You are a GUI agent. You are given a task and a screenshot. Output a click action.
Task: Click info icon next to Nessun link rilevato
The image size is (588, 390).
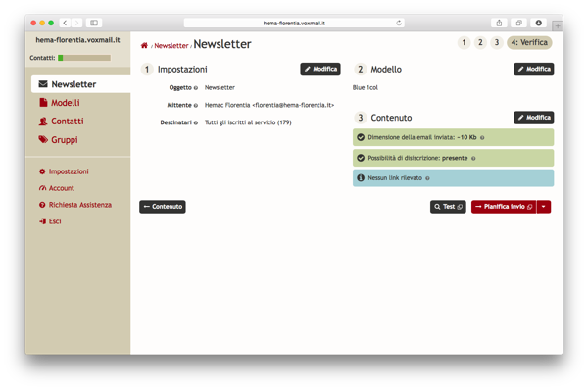427,178
